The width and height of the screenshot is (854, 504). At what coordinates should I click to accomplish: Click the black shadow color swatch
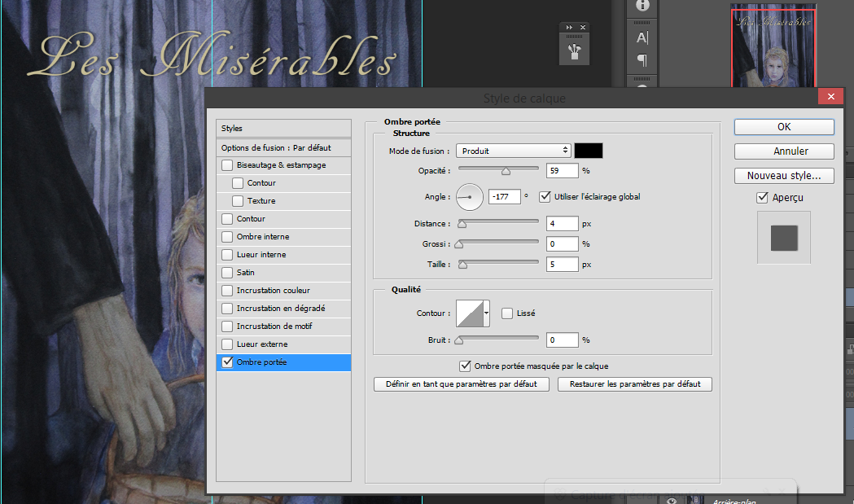pyautogui.click(x=589, y=151)
